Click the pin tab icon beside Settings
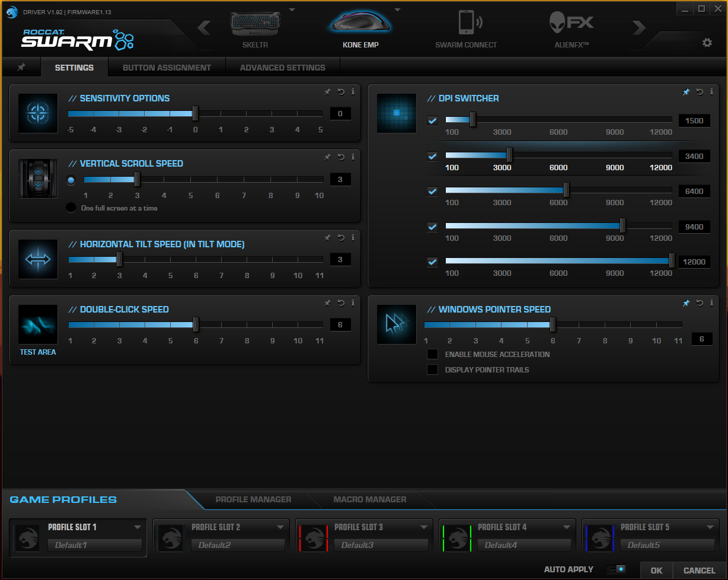This screenshot has width=728, height=580. pyautogui.click(x=21, y=68)
